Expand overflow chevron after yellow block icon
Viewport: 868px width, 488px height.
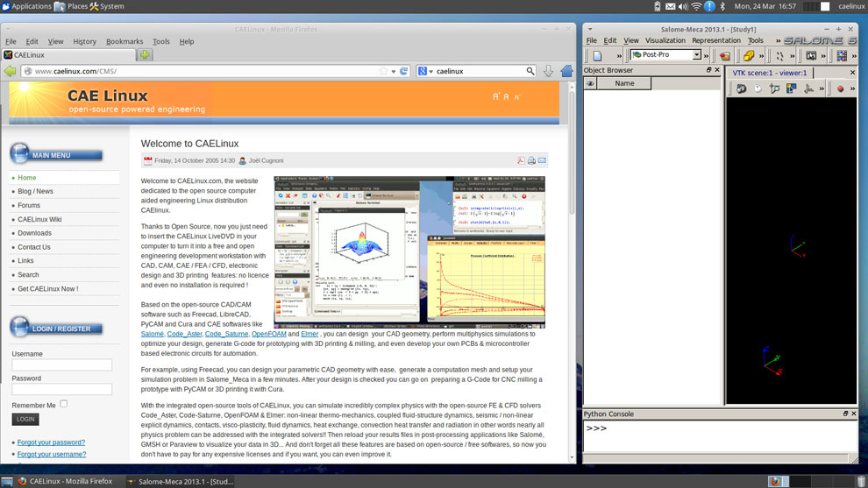tap(762, 55)
